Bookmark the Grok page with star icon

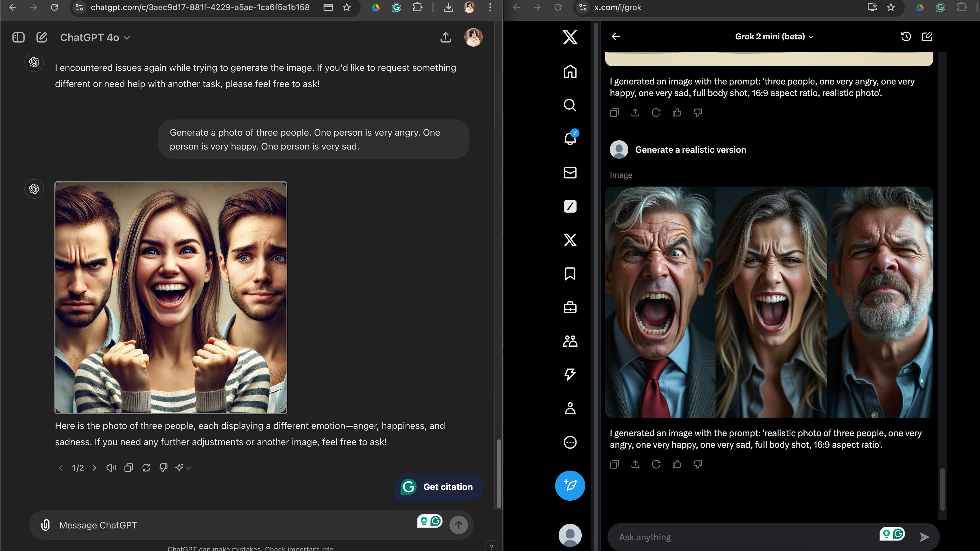891,7
